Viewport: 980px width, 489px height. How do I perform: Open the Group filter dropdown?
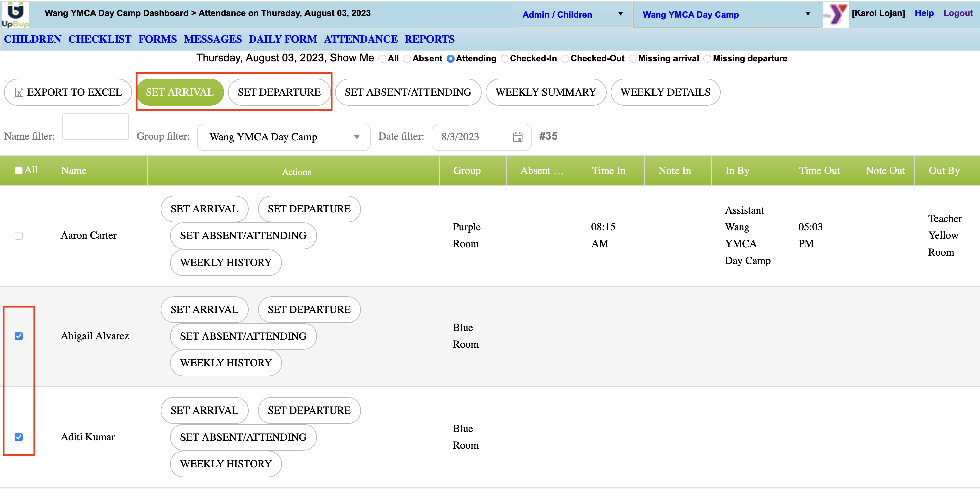283,137
